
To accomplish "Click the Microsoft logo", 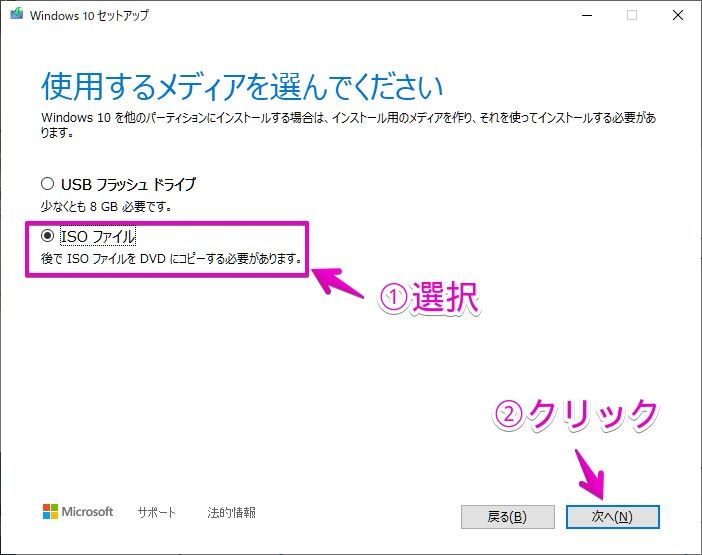I will pyautogui.click(x=78, y=512).
